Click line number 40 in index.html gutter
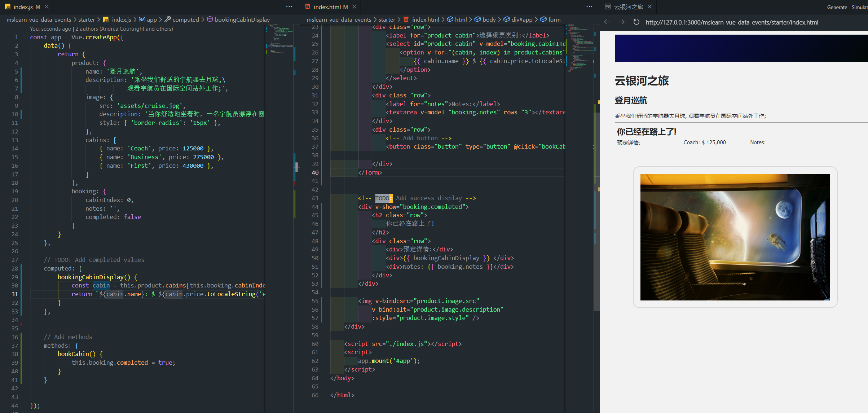 click(315, 172)
